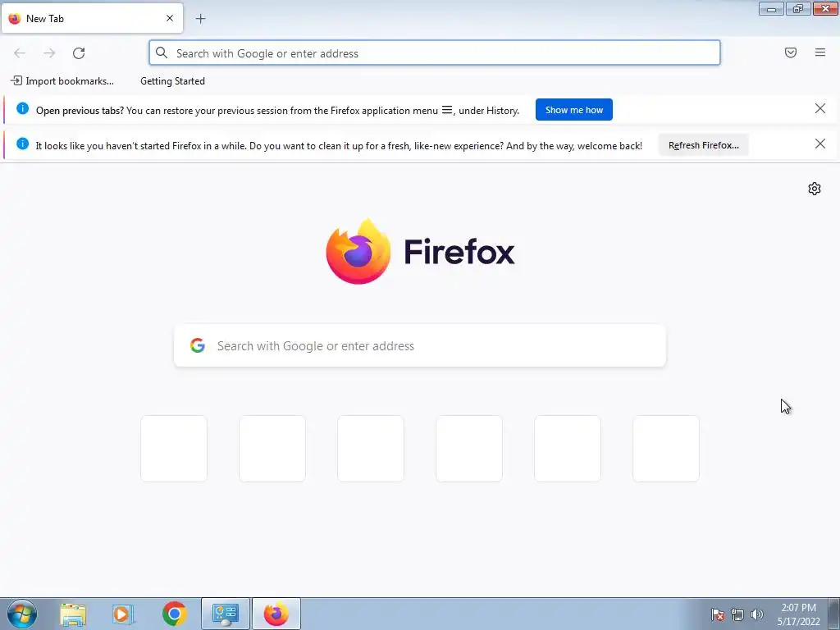Go back one page
This screenshot has height=630, width=840.
point(20,53)
